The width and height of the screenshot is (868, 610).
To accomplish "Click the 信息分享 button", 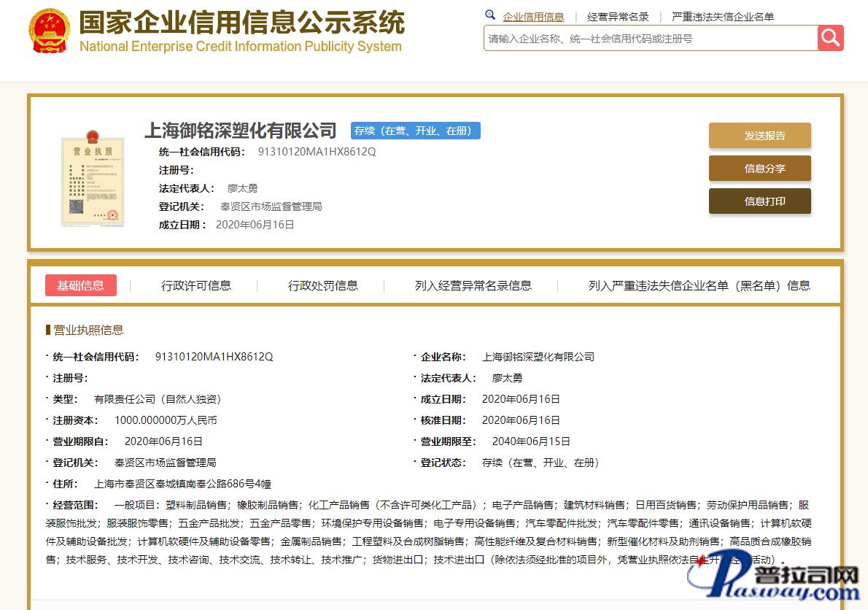I will click(x=759, y=169).
